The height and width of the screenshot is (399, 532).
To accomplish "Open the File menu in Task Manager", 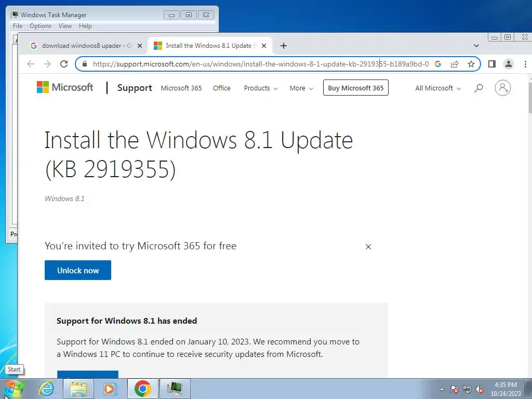I will tap(18, 26).
